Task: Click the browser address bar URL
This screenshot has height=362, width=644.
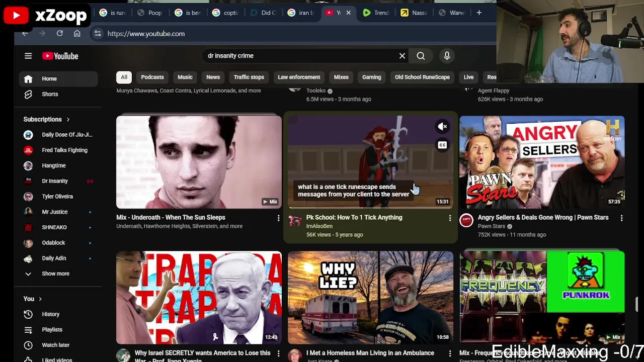Action: pyautogui.click(x=146, y=34)
